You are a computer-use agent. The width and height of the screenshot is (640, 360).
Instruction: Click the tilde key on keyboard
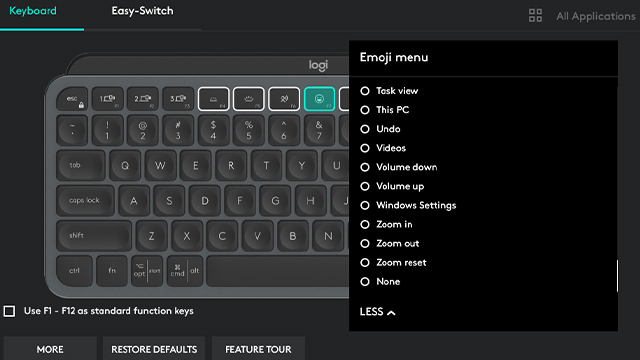click(x=72, y=130)
